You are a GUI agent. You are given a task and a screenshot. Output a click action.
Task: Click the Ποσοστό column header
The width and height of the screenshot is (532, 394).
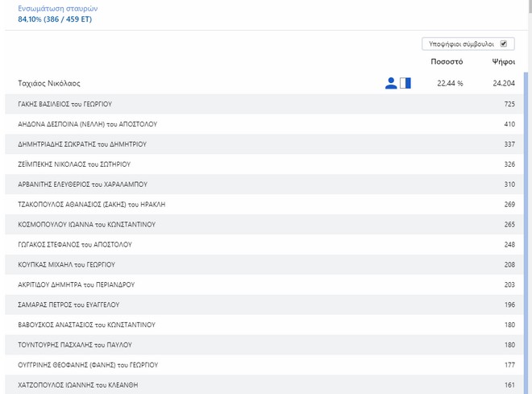click(x=447, y=61)
